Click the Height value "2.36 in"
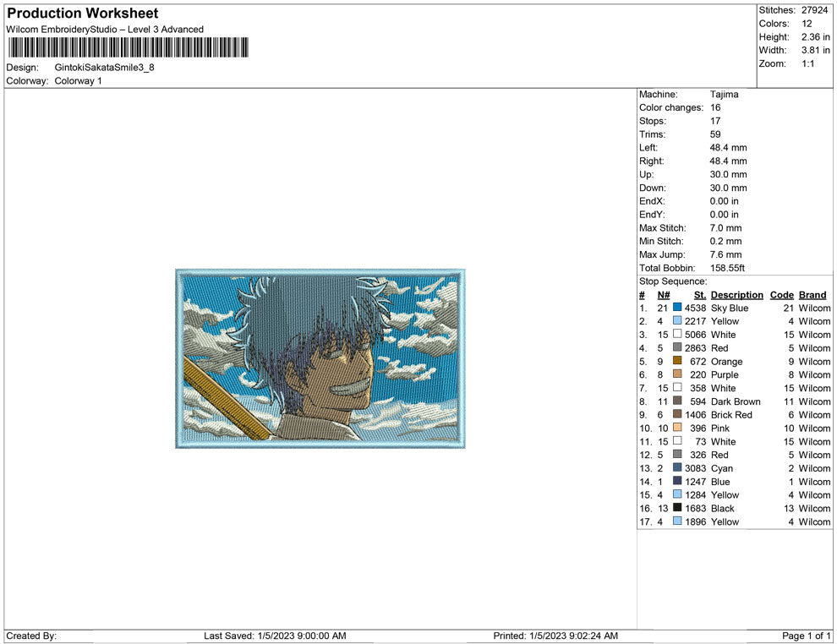837x644 pixels. pyautogui.click(x=816, y=37)
